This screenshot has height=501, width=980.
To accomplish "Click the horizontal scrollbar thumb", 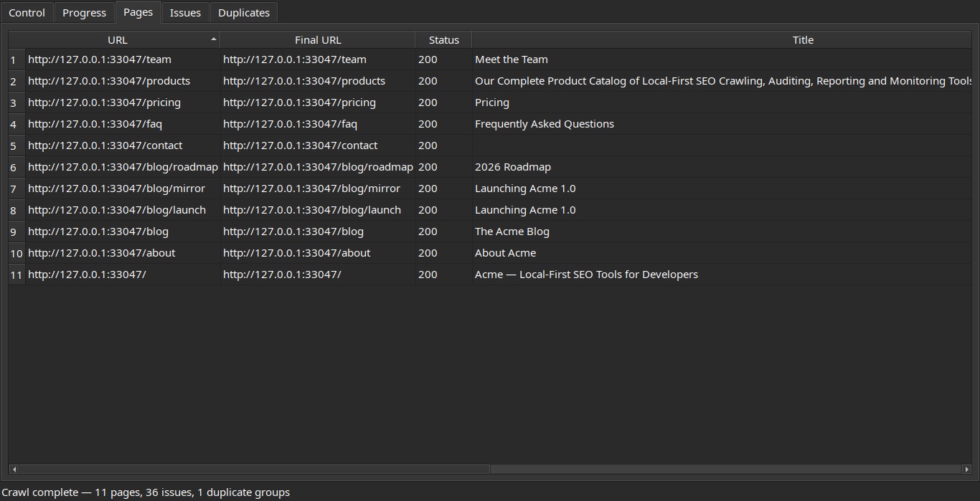I will (255, 469).
